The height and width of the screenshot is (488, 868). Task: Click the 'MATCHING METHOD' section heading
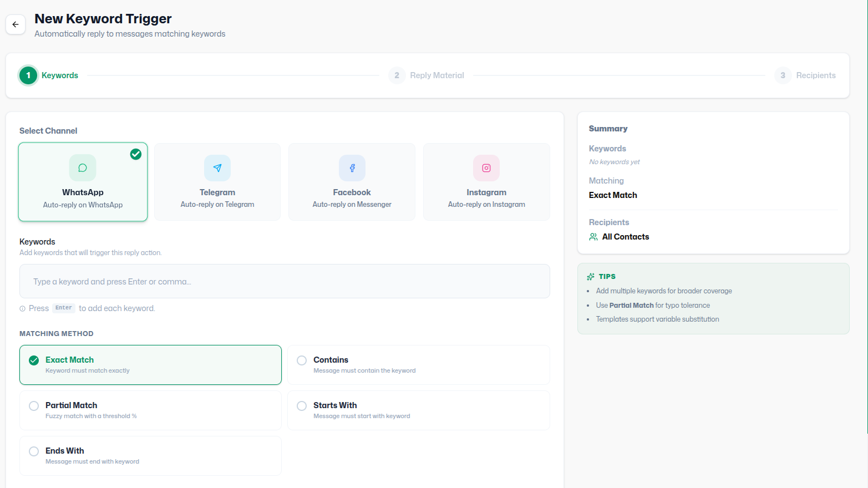[x=57, y=334]
